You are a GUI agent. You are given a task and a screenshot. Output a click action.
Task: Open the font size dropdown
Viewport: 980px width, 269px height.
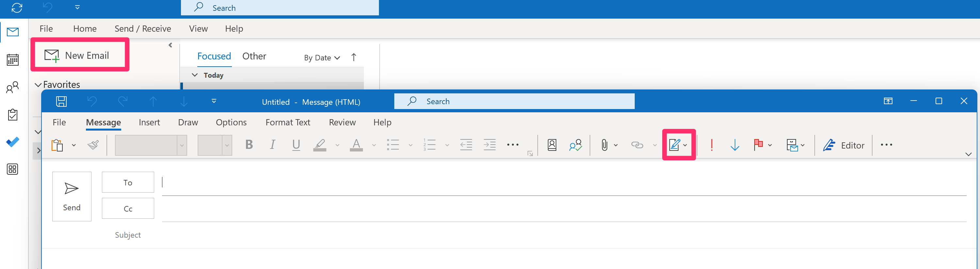pos(227,145)
